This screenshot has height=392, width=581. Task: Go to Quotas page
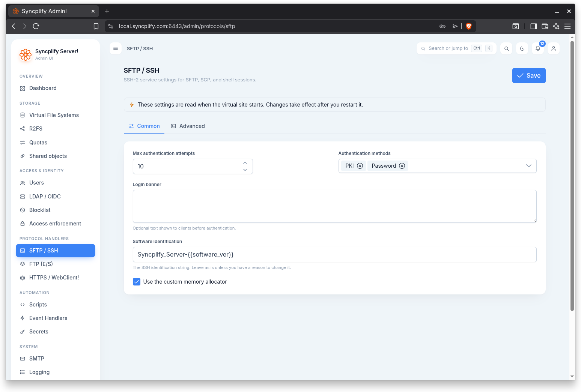click(56, 143)
